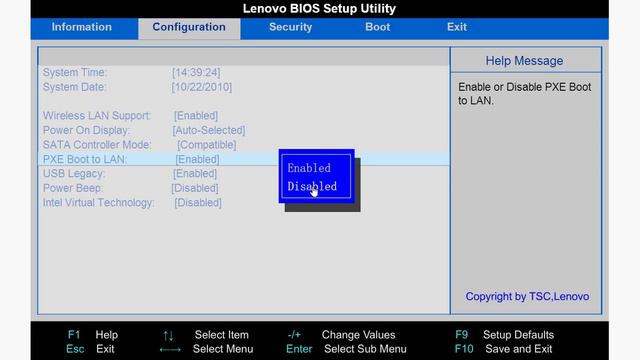Change Power On Display [Auto-Selected] value
640x360 pixels.
[x=209, y=131]
